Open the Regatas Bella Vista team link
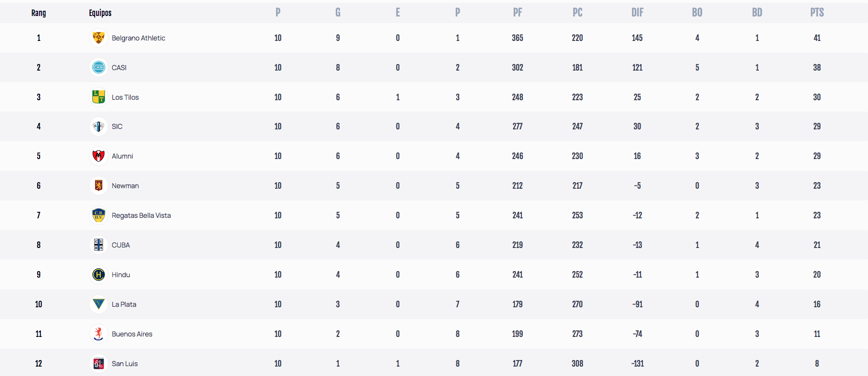This screenshot has height=376, width=868. tap(141, 216)
